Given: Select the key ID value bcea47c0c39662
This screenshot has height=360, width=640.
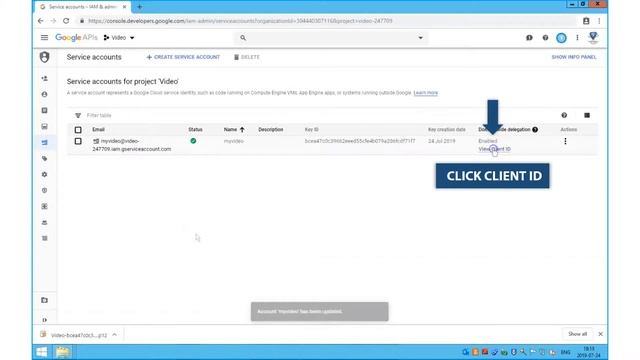Looking at the screenshot, I should [360, 141].
